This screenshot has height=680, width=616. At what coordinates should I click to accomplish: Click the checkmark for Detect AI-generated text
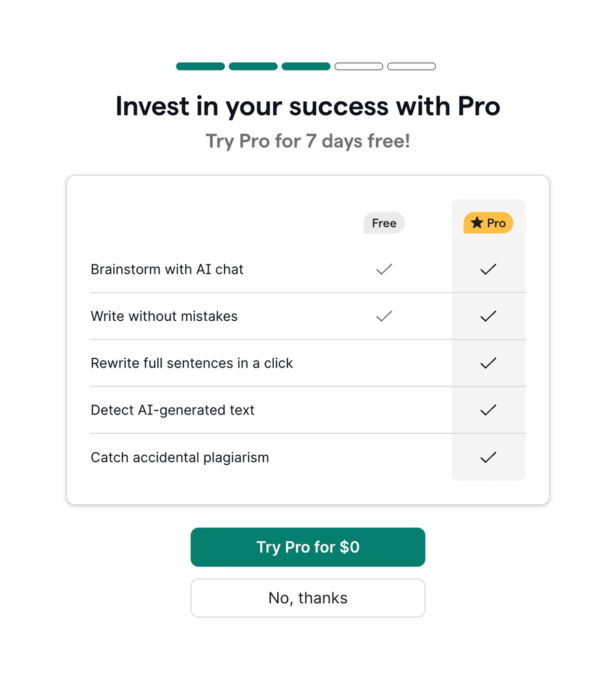pyautogui.click(x=488, y=410)
